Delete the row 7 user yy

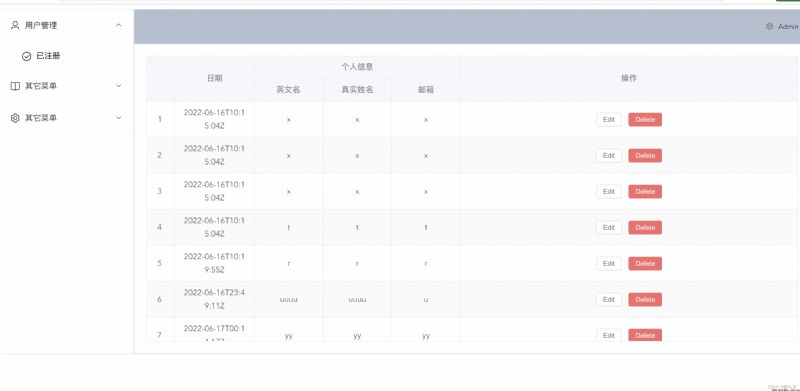click(645, 335)
